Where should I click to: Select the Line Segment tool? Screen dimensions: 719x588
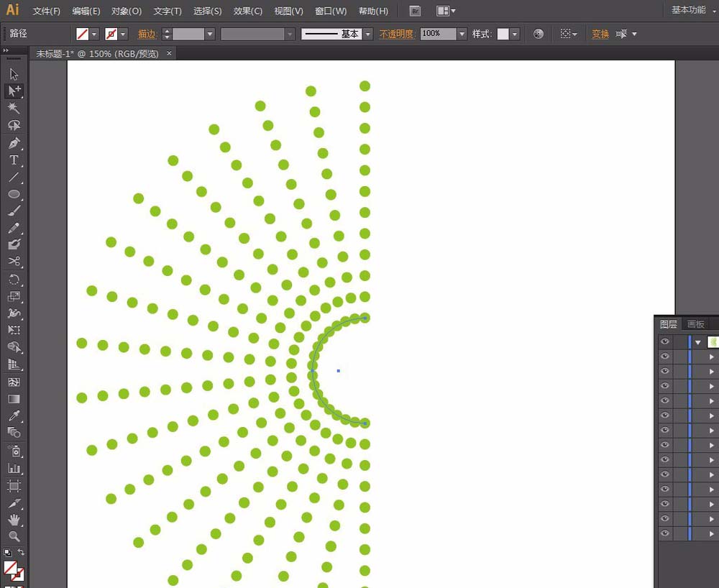[x=14, y=177]
